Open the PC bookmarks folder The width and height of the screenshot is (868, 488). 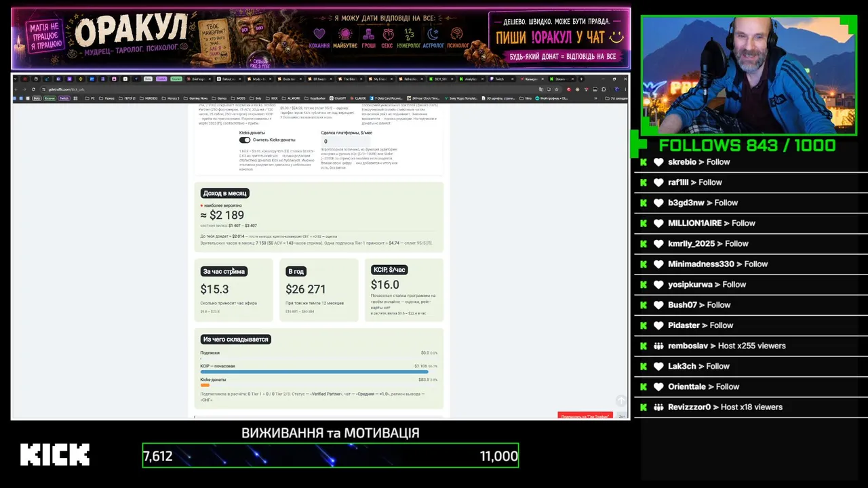point(91,98)
